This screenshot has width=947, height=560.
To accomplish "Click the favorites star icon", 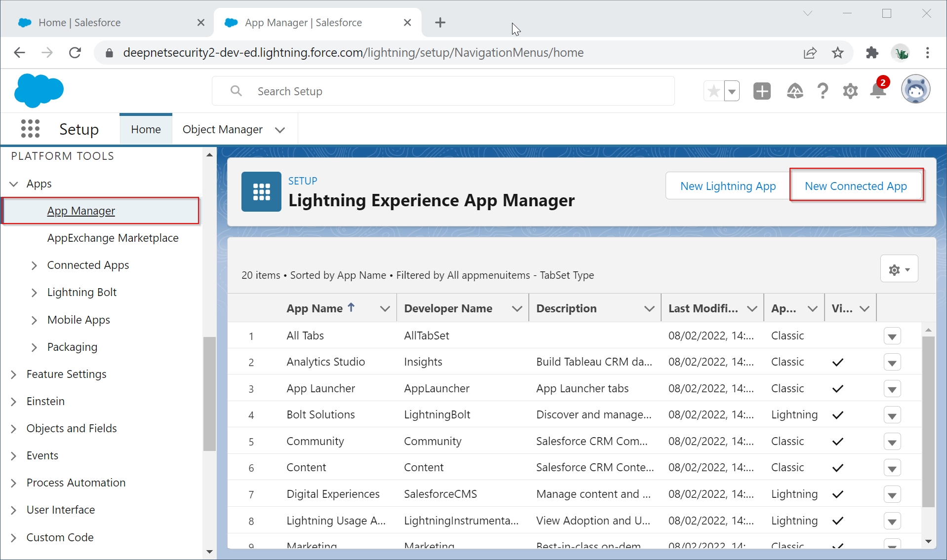I will (x=713, y=91).
